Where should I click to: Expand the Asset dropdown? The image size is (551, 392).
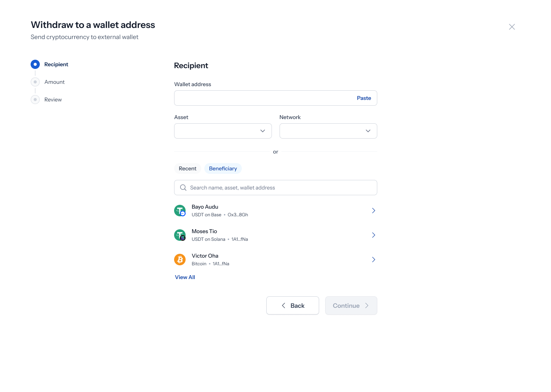click(x=223, y=131)
